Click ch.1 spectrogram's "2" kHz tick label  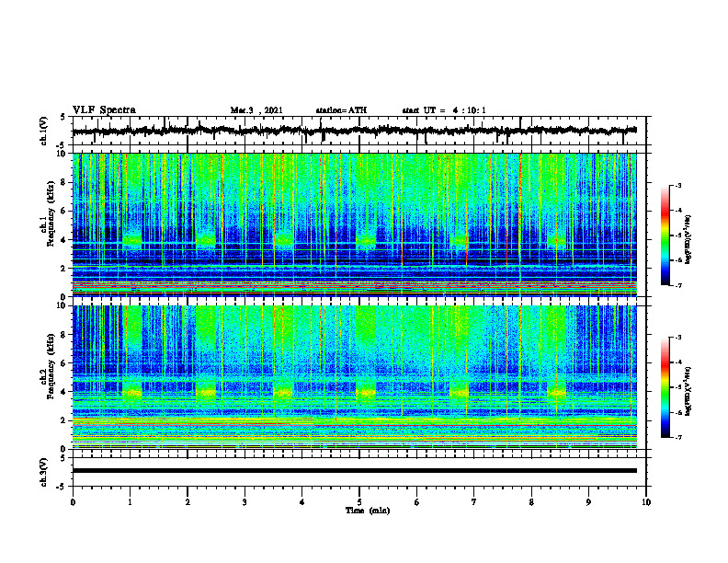[63, 269]
